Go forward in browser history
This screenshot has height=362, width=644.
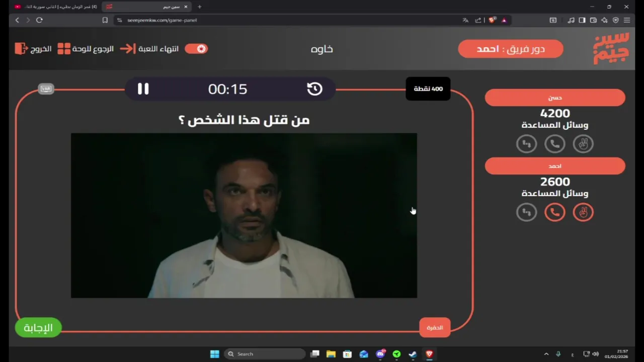[x=28, y=20]
